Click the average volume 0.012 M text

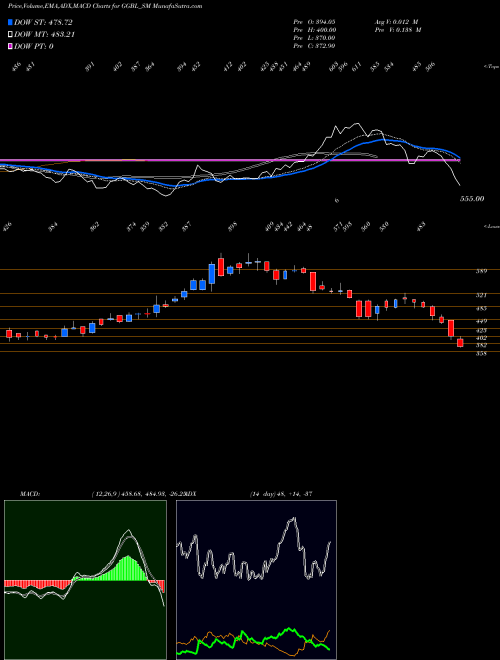pyautogui.click(x=398, y=22)
